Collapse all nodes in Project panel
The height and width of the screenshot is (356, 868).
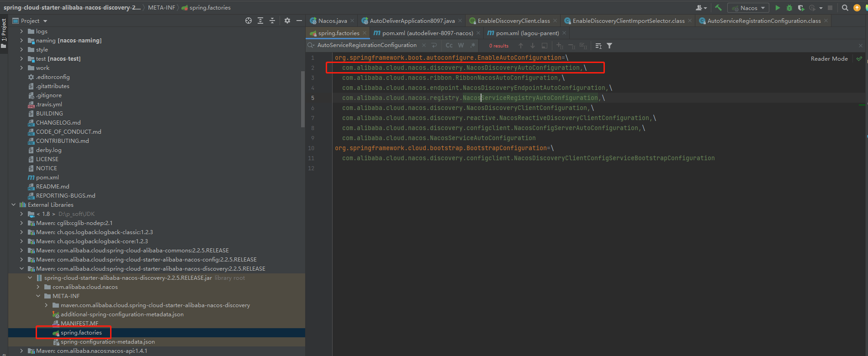pyautogui.click(x=272, y=21)
